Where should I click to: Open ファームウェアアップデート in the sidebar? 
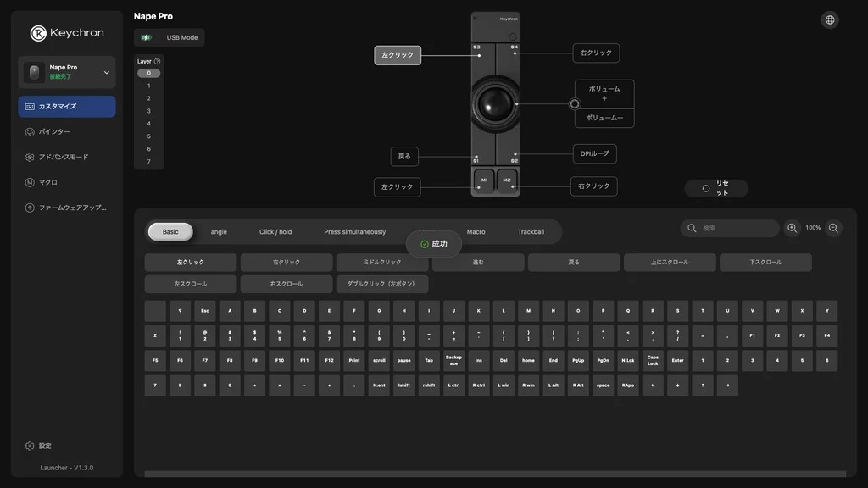(x=66, y=208)
